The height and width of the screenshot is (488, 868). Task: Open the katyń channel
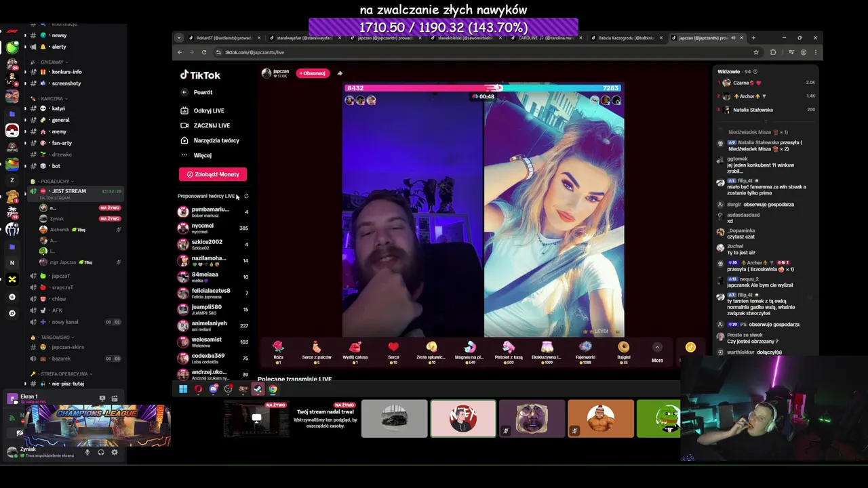(58, 108)
